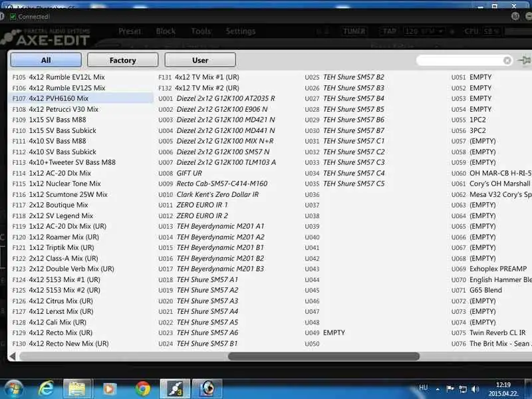The height and width of the screenshot is (399, 532).
Task: Select U055 1PC2
Action: 491,120
